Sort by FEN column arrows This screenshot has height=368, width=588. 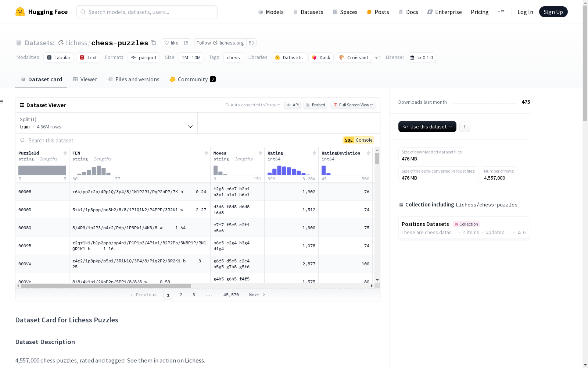point(206,153)
